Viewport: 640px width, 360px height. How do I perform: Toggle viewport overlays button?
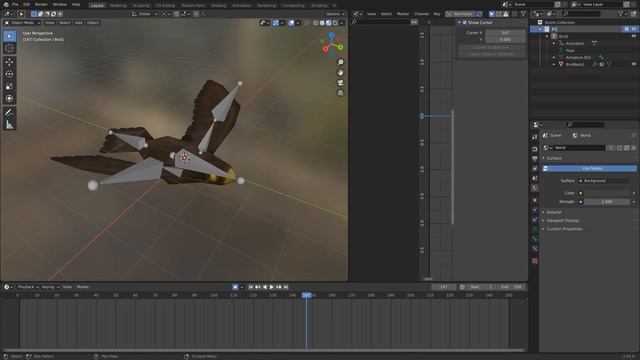tap(292, 23)
